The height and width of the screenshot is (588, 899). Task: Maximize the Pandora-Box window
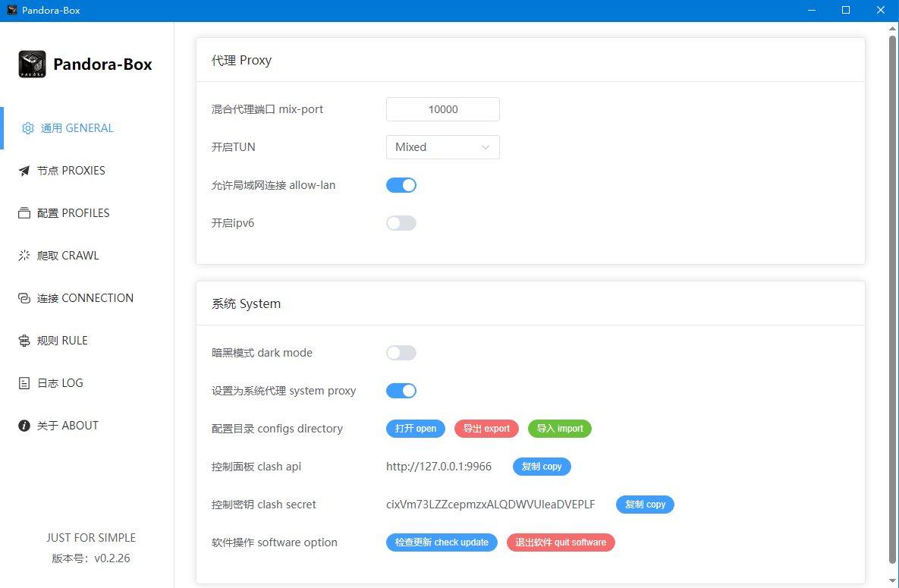tap(846, 11)
